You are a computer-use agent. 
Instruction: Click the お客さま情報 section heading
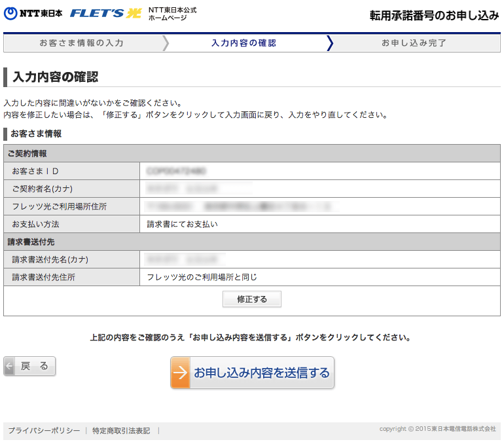[x=36, y=134]
